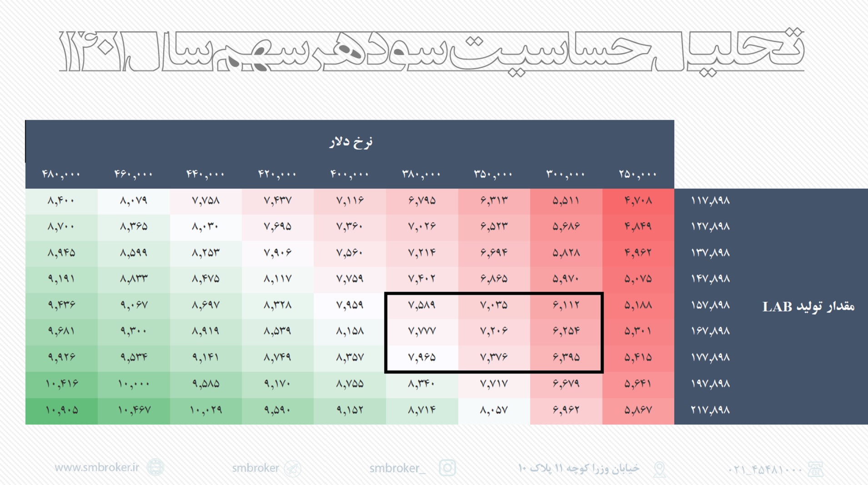Click the street address text in the footer
Image resolution: width=868 pixels, height=485 pixels.
click(578, 468)
